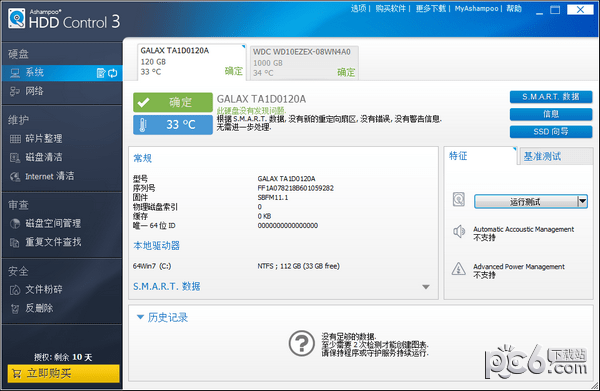
Task: Open 重复文件查找 duplicate finder
Action: (62, 242)
